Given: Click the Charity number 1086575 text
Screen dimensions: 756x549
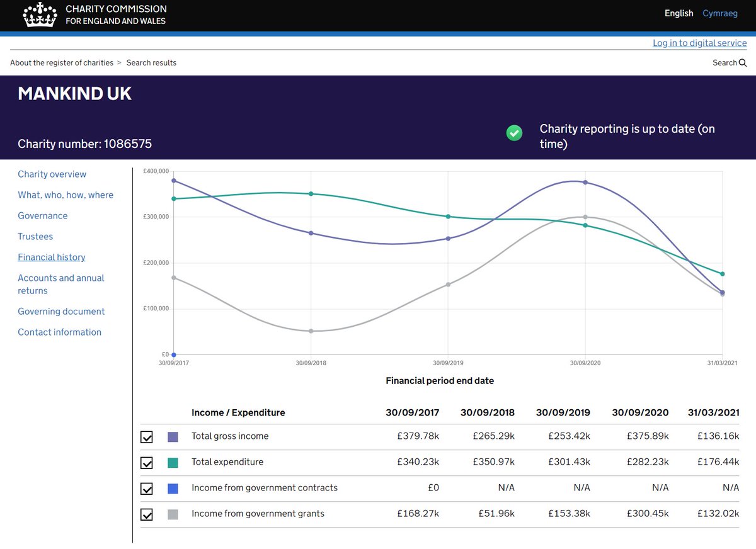Looking at the screenshot, I should (85, 144).
